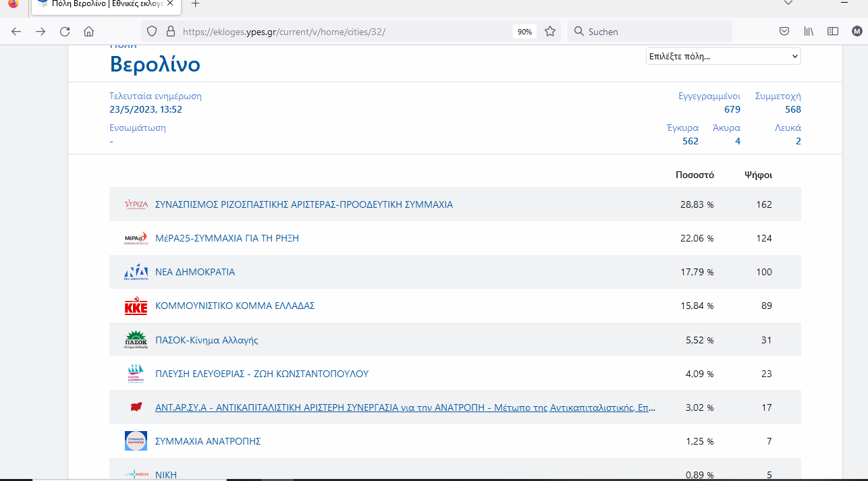868x481 pixels.
Task: Click the Λευκά label
Action: click(x=788, y=128)
